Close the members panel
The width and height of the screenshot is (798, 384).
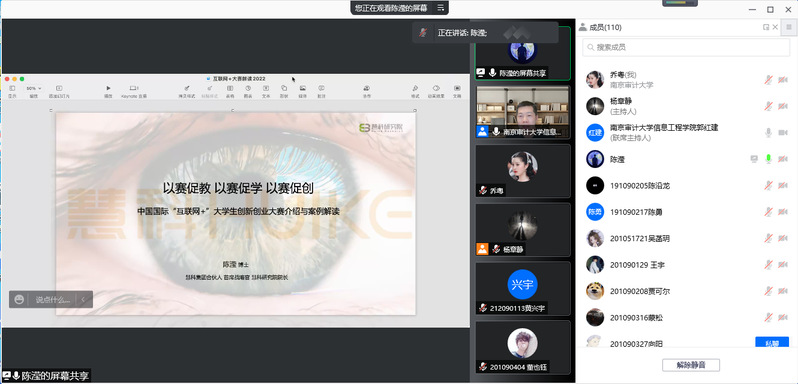point(775,27)
